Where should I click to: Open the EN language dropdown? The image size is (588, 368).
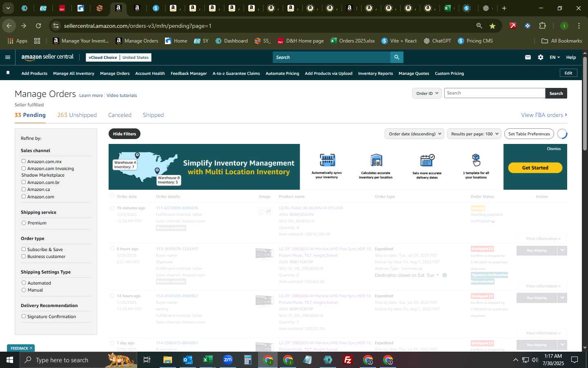[555, 57]
